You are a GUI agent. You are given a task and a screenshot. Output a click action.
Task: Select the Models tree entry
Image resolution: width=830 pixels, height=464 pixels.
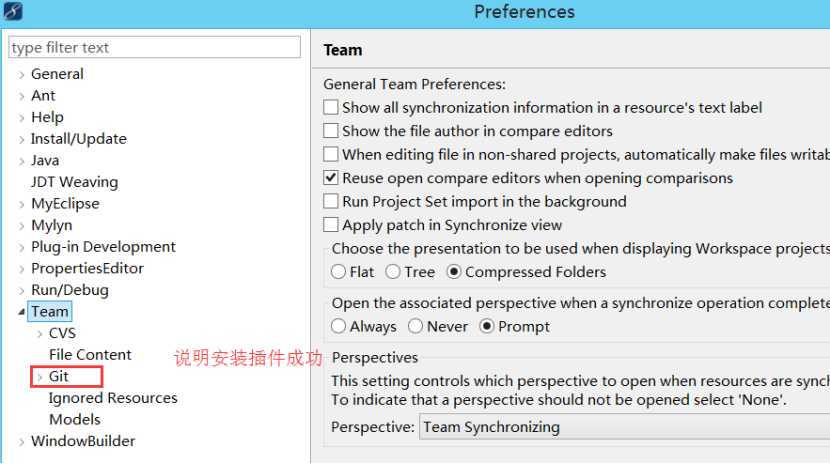[75, 420]
